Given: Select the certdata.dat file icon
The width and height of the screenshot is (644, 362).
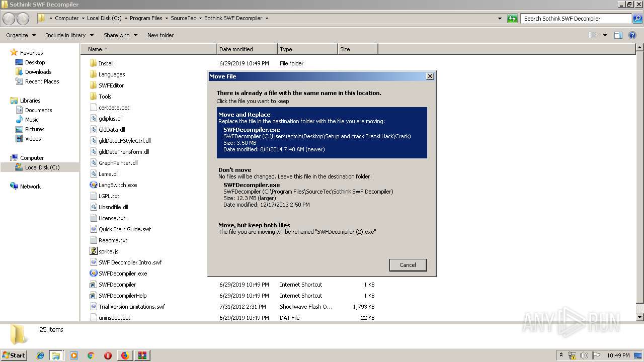Looking at the screenshot, I should tap(93, 108).
